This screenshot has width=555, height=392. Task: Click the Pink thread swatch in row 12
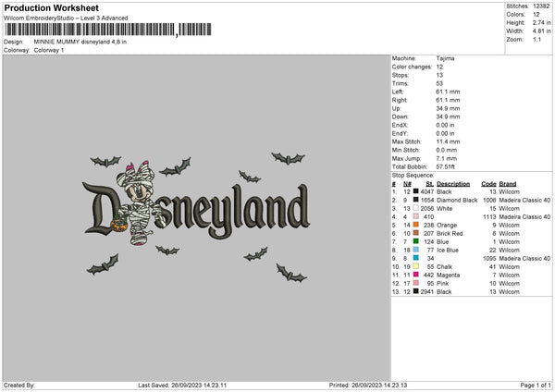point(416,283)
